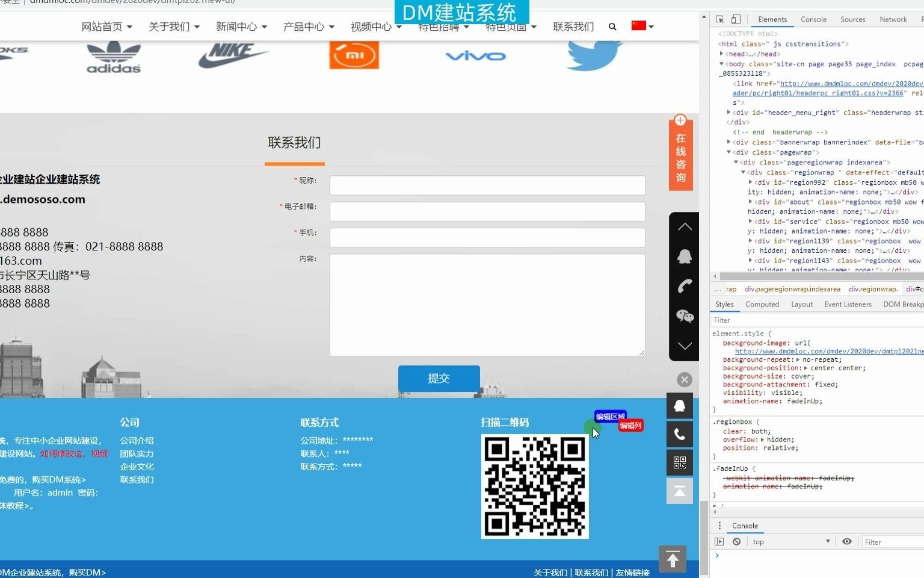Expand the div id="about" node
Screen dimensions: 924x578
tap(750, 202)
